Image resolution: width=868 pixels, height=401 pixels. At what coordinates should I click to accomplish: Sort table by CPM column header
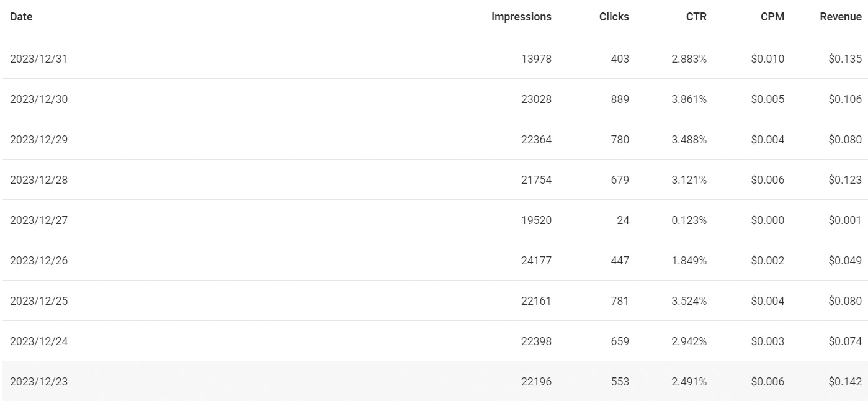772,17
